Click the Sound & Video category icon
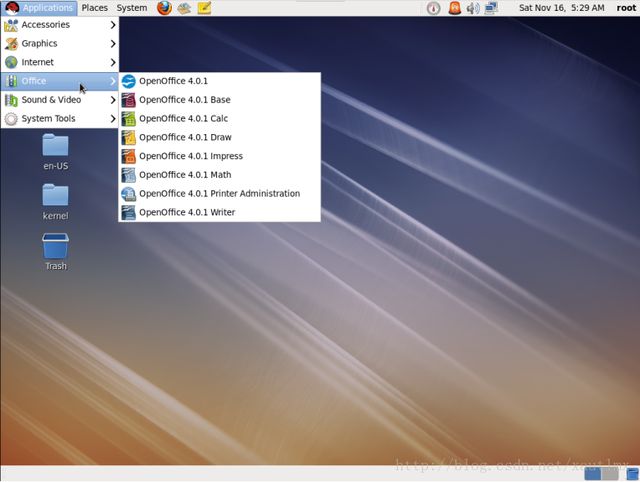The height and width of the screenshot is (482, 640). pos(11,100)
